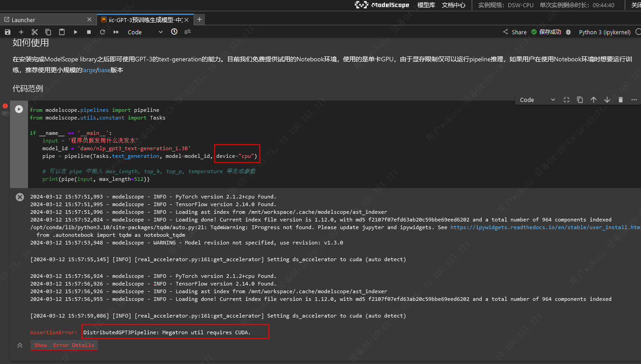Click the clock icon in the notebook toolbar
641x364 pixels.
(174, 32)
